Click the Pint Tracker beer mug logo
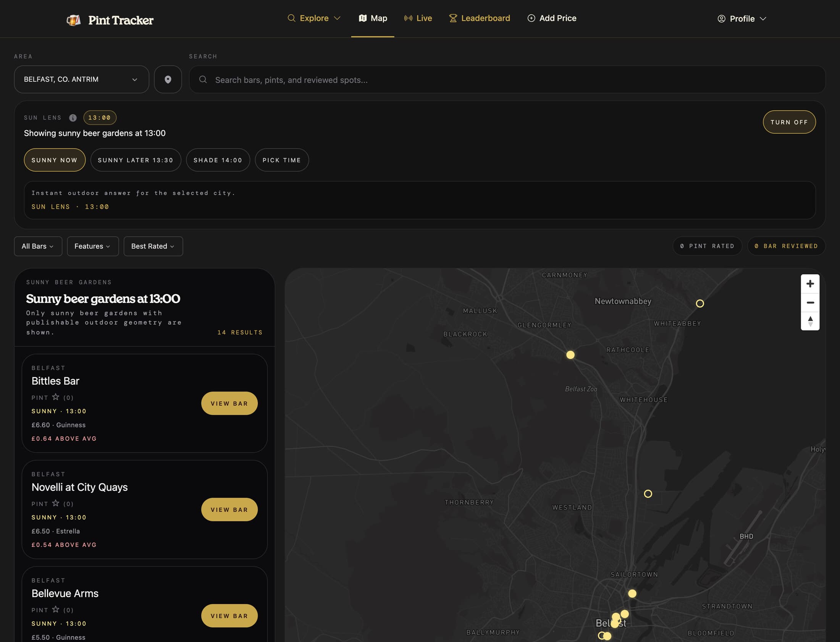 pos(73,20)
